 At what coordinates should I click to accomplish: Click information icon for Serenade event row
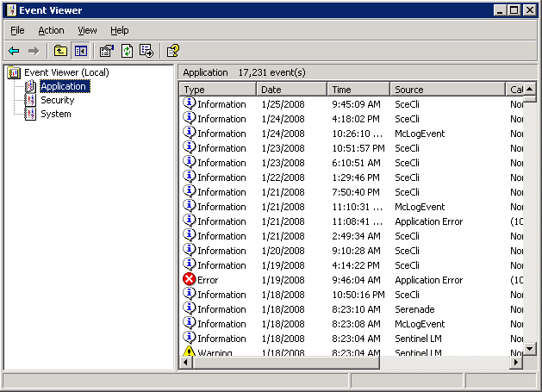189,308
